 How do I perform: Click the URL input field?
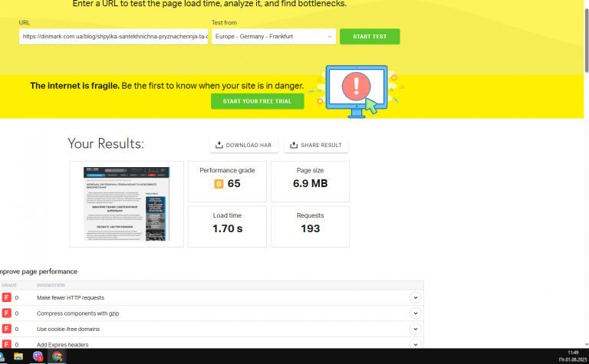(114, 37)
